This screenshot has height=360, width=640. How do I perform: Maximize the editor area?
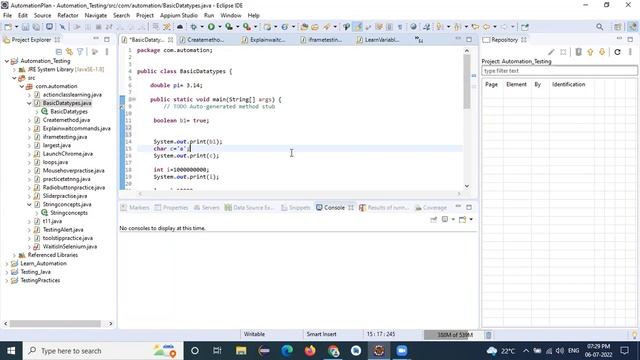(x=469, y=40)
